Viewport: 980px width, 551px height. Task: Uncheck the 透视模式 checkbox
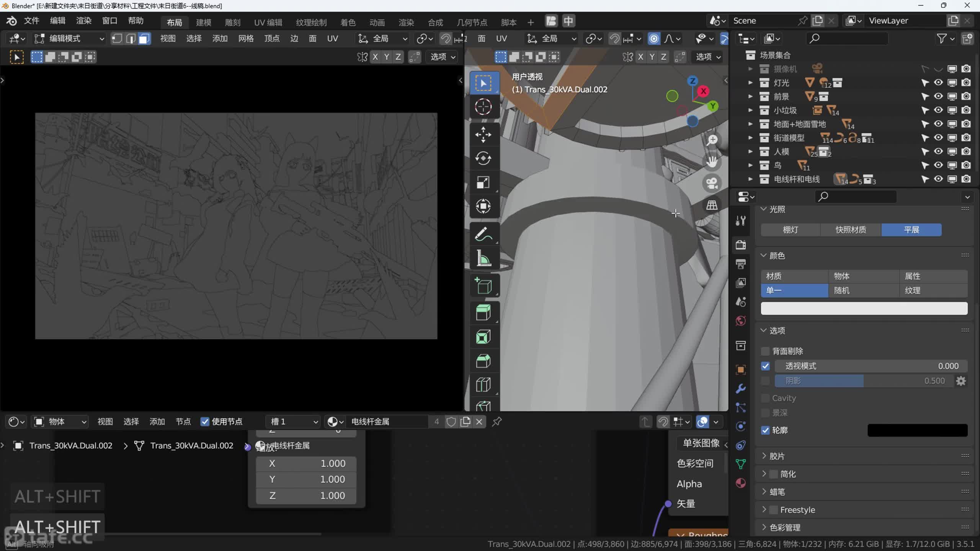765,366
